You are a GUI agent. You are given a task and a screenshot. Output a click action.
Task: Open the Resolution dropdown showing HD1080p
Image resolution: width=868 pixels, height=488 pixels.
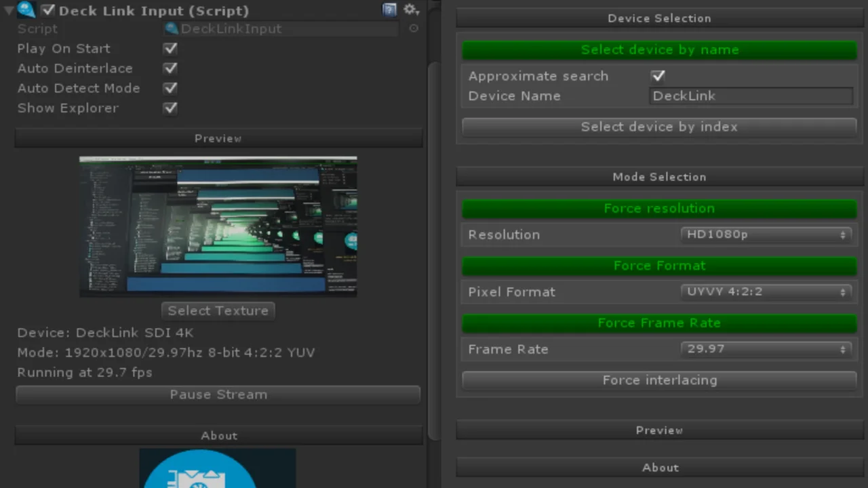[x=766, y=235]
